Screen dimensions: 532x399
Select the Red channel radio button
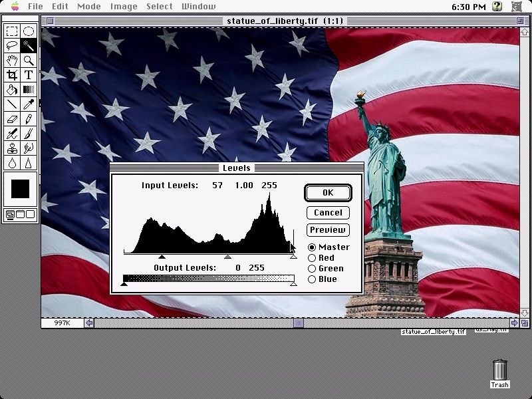pyautogui.click(x=312, y=258)
